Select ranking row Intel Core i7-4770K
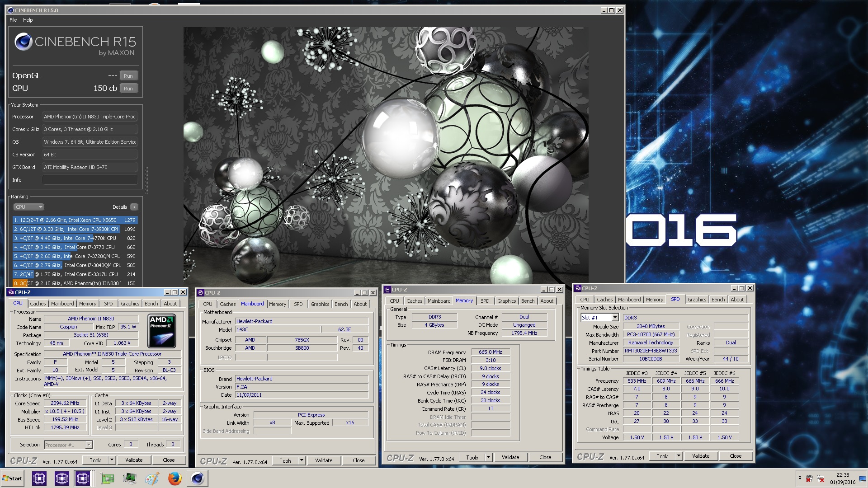868x488 pixels. [x=75, y=238]
